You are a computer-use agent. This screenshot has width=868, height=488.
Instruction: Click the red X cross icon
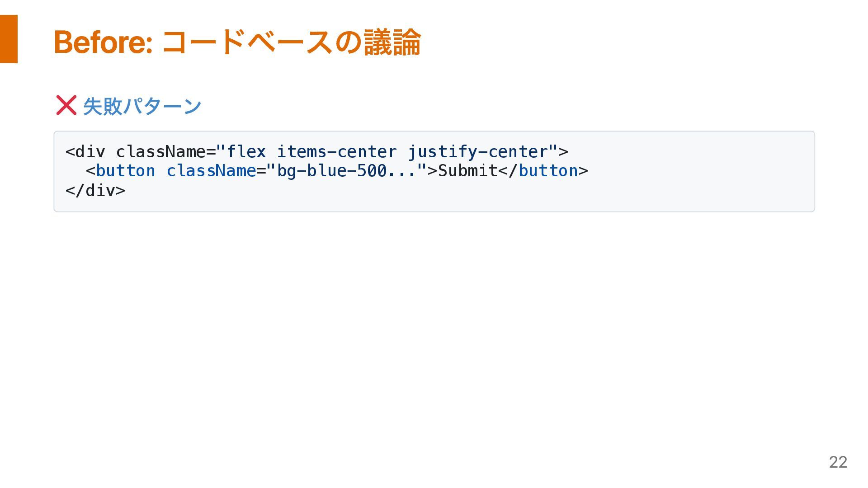pyautogui.click(x=66, y=105)
